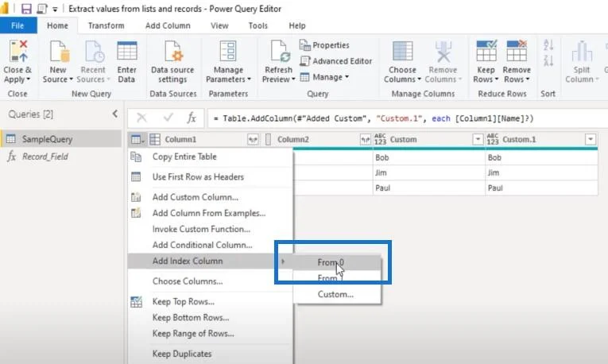Open the Manage query dropdown
Image resolution: width=608 pixels, height=364 pixels.
click(325, 77)
